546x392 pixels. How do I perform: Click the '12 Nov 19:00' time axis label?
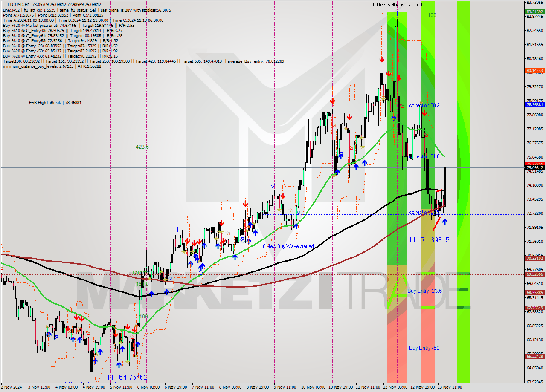click(423, 387)
